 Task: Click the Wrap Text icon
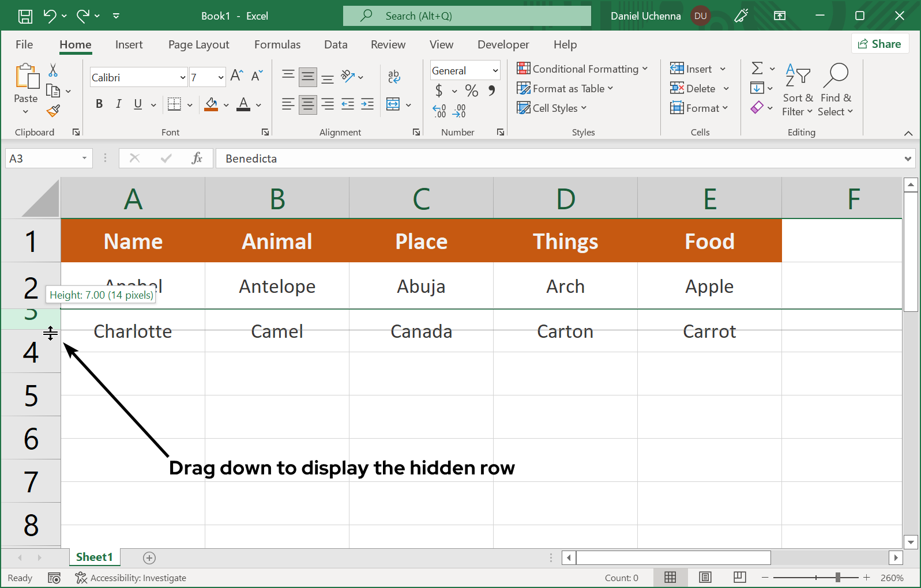click(x=394, y=76)
